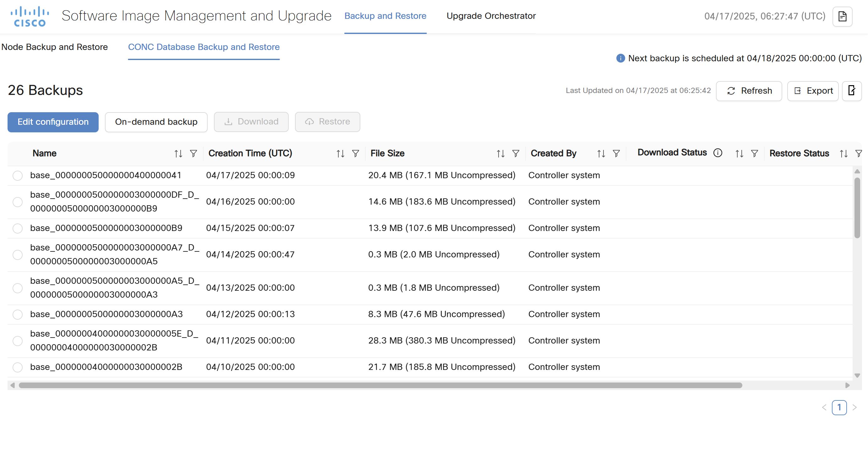Open Node Backup and Restore tab
Screen dimensions: 868x457
point(55,47)
